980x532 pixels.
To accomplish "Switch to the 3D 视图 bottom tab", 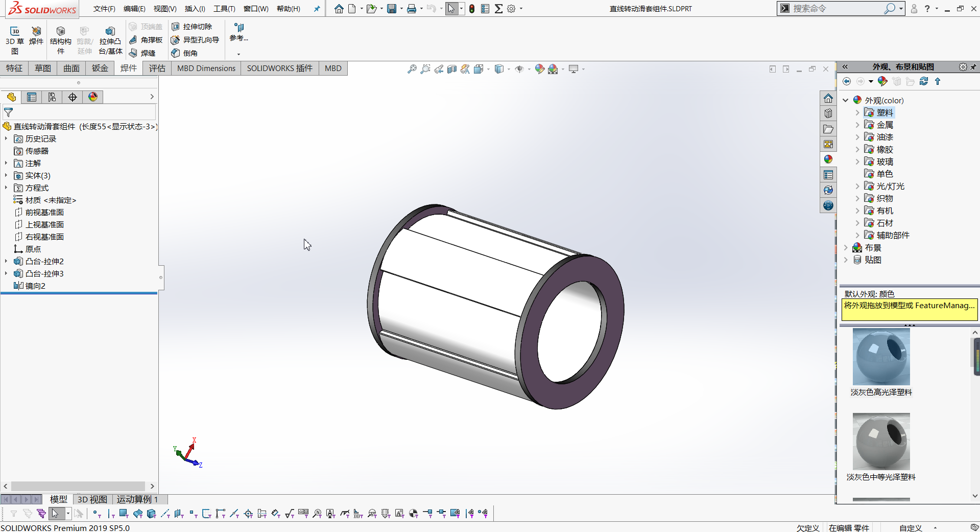I will coord(92,499).
